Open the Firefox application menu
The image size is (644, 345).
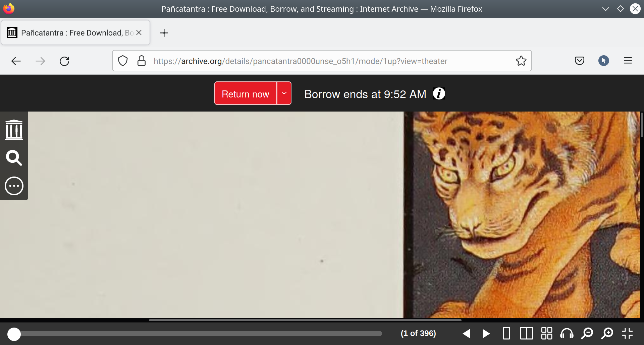pos(628,61)
